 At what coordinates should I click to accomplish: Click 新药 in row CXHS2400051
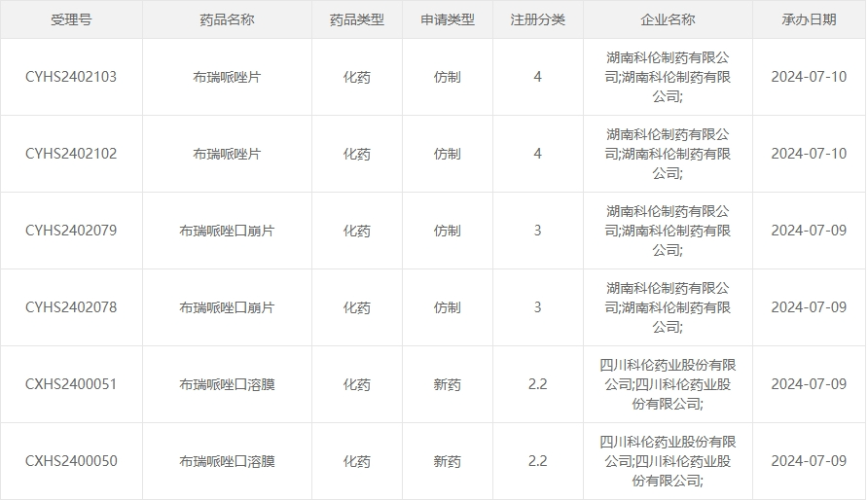448,384
